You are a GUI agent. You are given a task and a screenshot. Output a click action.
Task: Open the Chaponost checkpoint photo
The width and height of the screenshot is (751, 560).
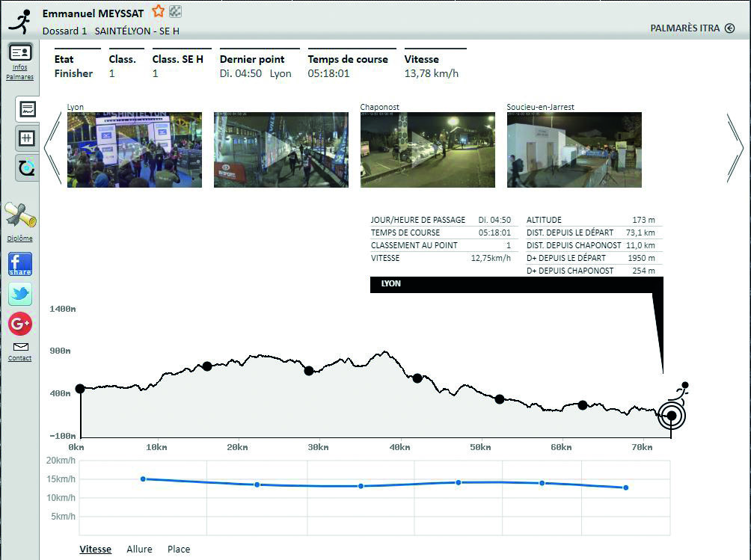(427, 150)
